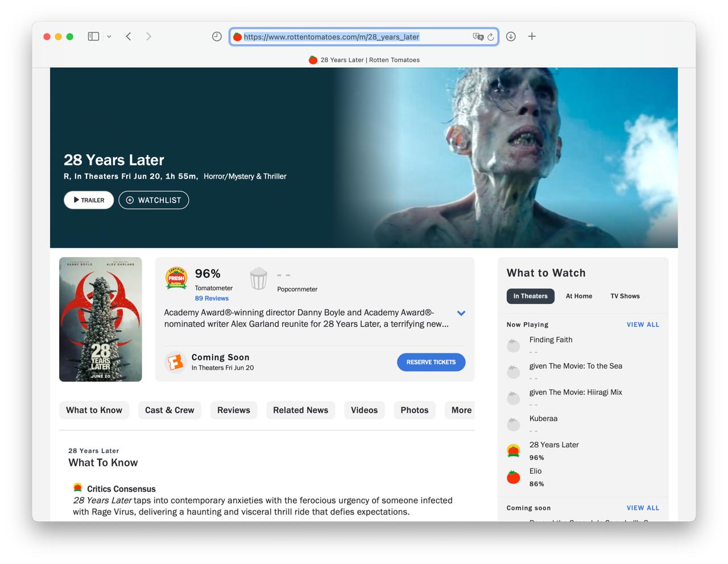Click the 28 Years Later hero title

[114, 160]
